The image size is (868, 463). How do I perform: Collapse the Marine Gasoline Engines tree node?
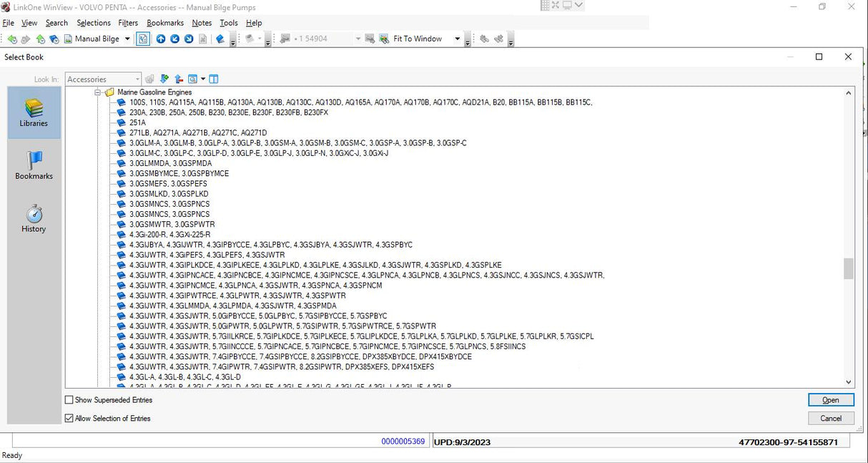[97, 92]
